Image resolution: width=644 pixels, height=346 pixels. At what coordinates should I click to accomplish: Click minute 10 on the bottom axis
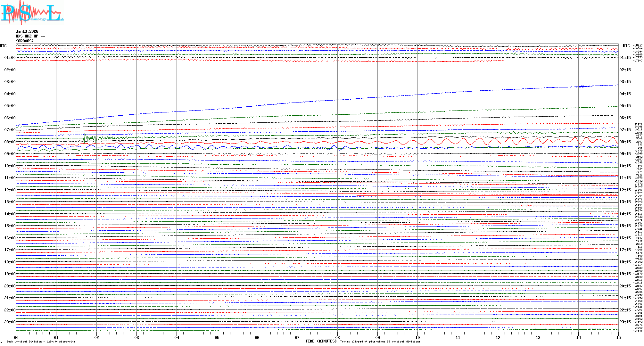pos(417,337)
